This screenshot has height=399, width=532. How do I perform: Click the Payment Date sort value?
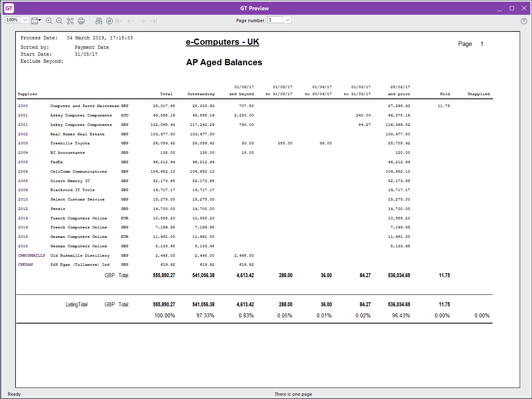pyautogui.click(x=92, y=47)
